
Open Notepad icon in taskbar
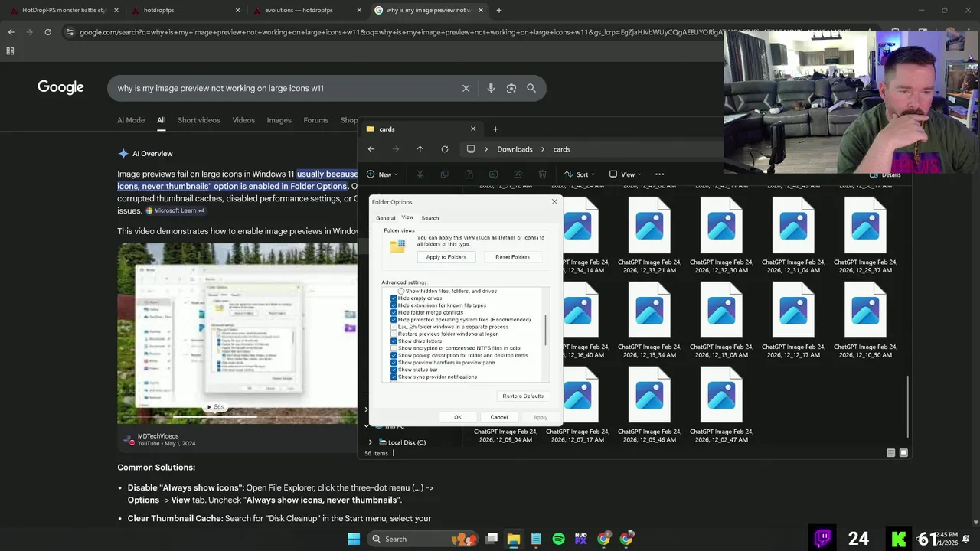click(x=536, y=539)
